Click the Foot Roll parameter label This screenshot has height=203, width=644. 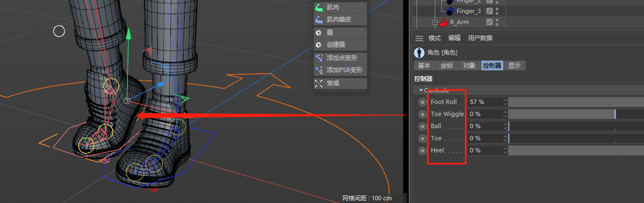click(x=443, y=102)
